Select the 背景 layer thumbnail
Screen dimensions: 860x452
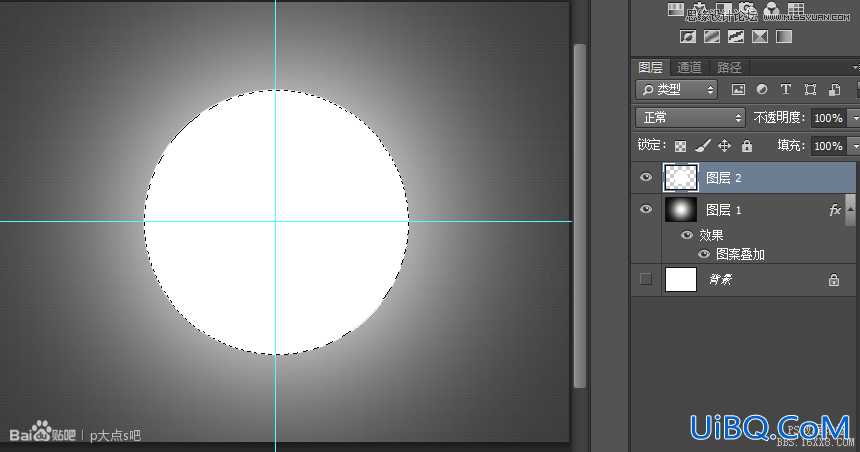681,280
